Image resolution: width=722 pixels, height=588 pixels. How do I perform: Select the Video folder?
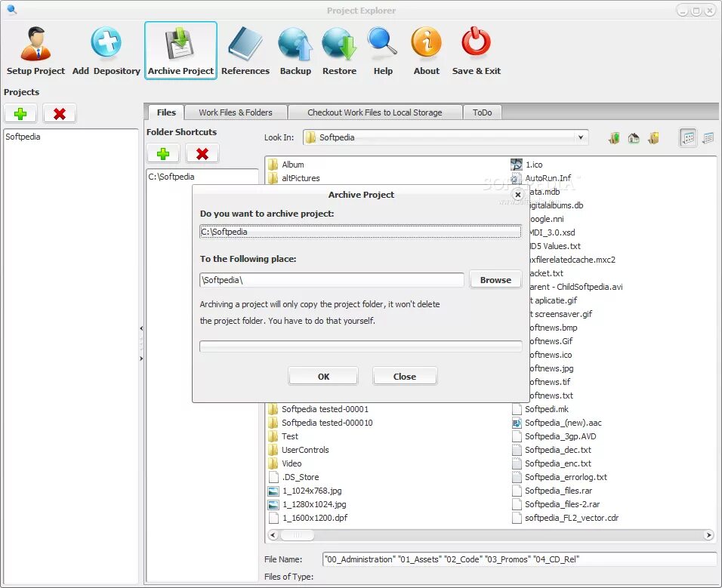[x=285, y=463]
